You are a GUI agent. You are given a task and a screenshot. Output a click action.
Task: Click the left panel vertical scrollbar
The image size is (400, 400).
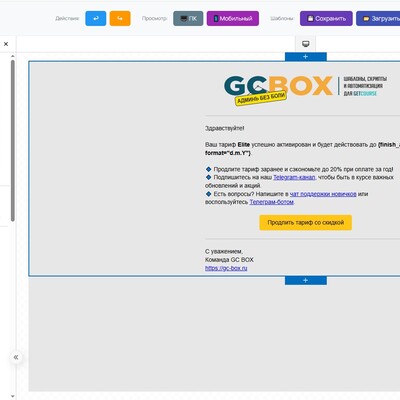13,140
